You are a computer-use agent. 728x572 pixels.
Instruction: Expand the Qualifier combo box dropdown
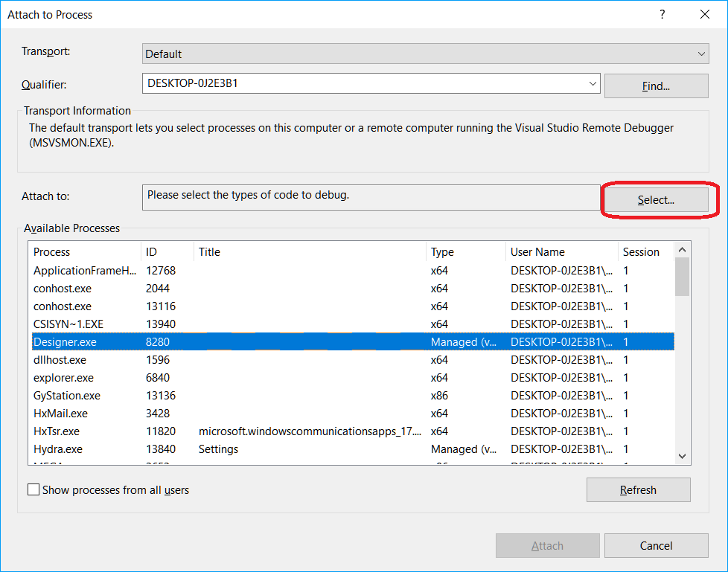point(593,83)
